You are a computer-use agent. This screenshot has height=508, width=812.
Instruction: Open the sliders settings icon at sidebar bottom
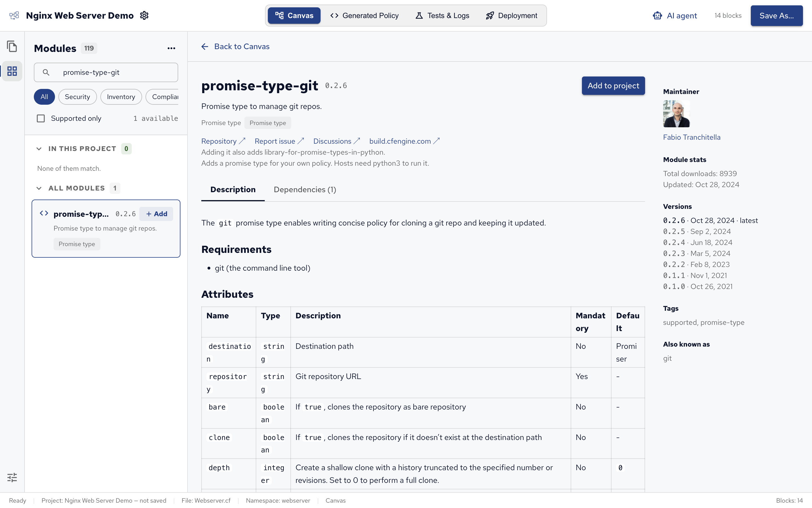[12, 478]
